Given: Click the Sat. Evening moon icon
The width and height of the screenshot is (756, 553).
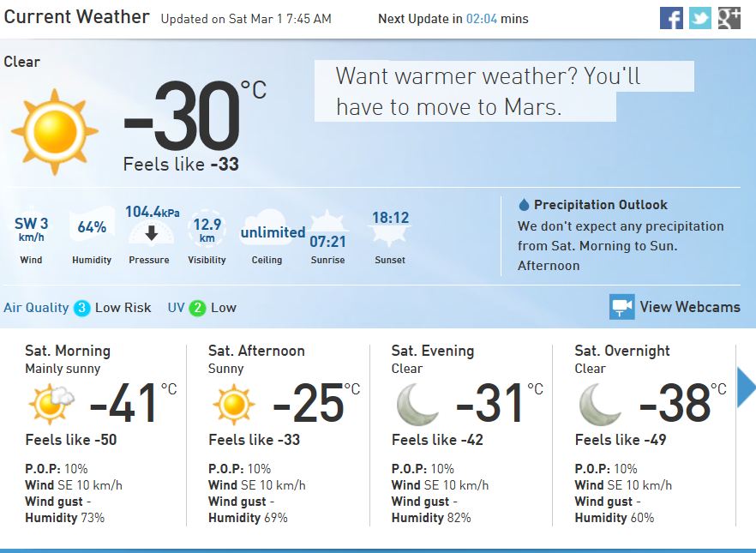Looking at the screenshot, I should click(x=418, y=405).
